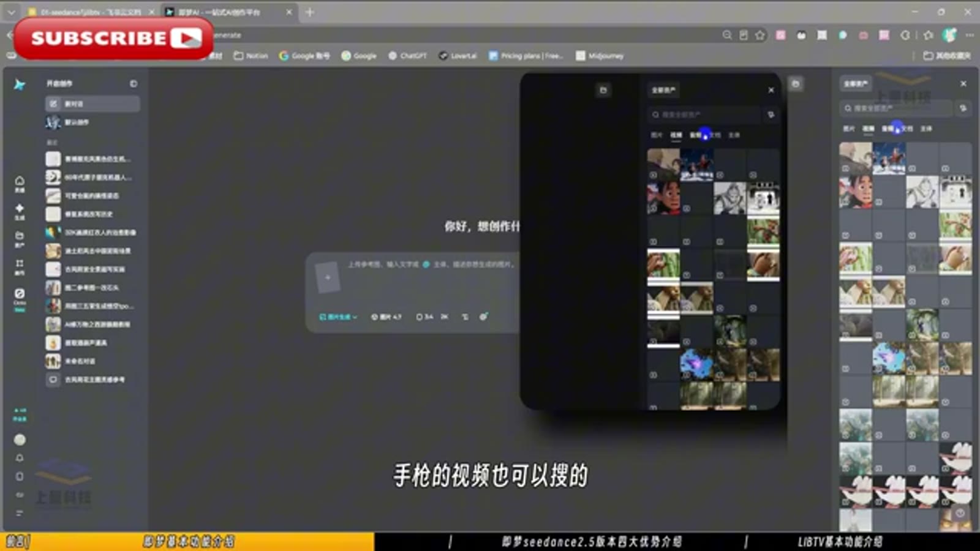Open the 图片生成 mode dropdown in the prompt box

click(338, 317)
